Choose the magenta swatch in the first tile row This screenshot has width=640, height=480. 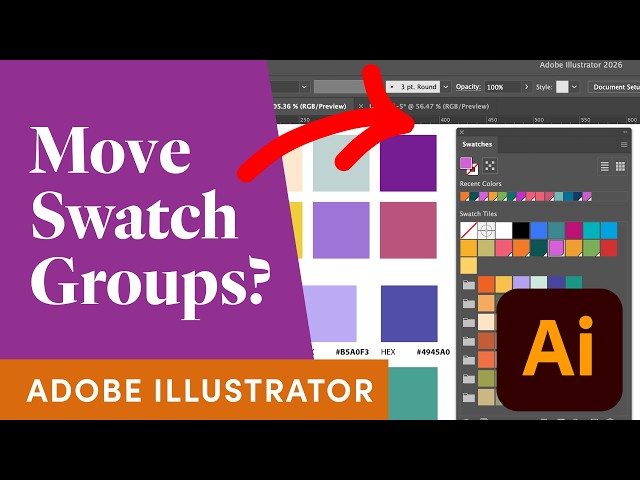[574, 231]
